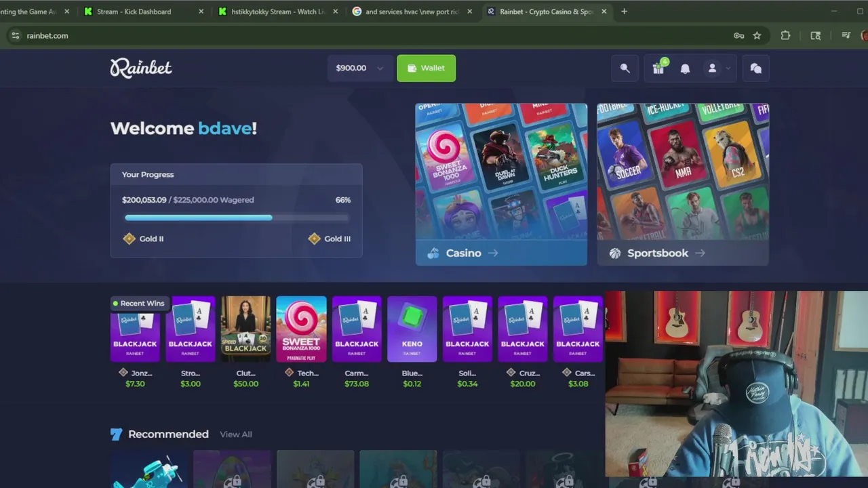Close the Stream - Kick Dashboard tab
The image size is (868, 488).
[201, 12]
